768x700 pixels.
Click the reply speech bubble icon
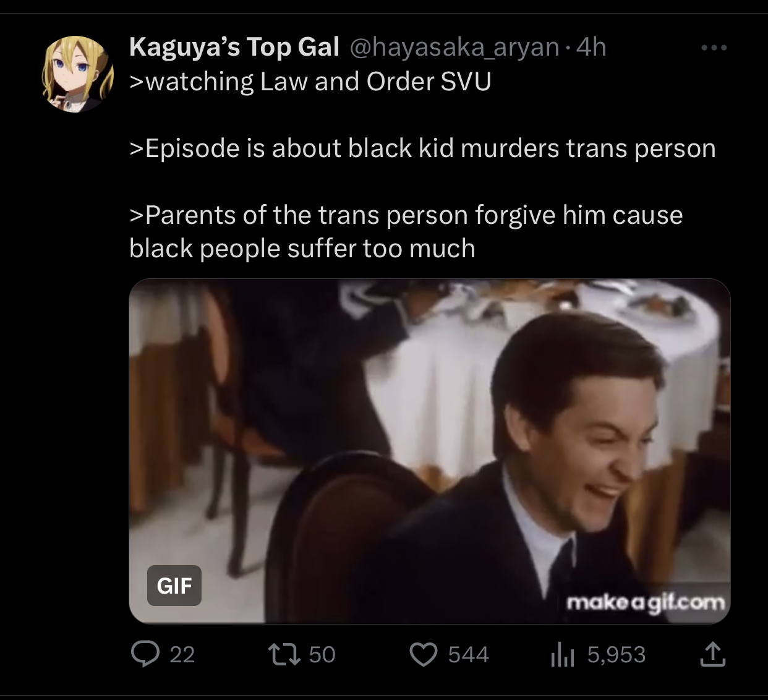point(145,654)
